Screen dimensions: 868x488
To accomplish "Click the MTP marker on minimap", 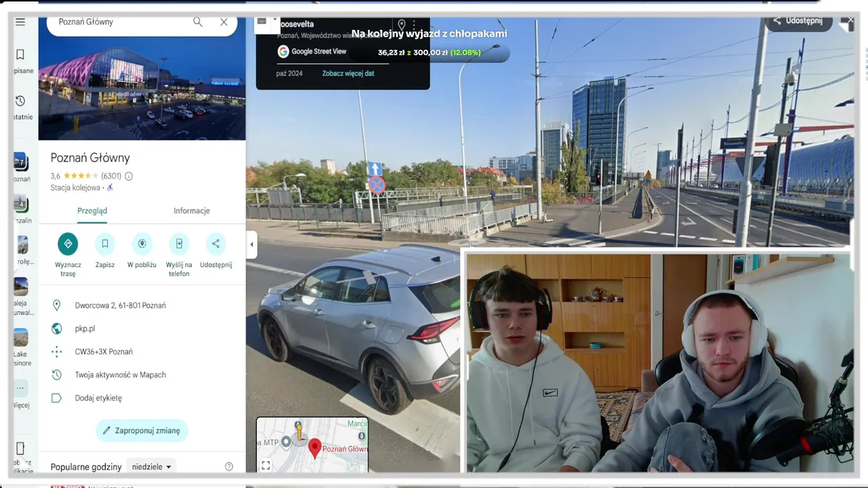I will [x=286, y=442].
